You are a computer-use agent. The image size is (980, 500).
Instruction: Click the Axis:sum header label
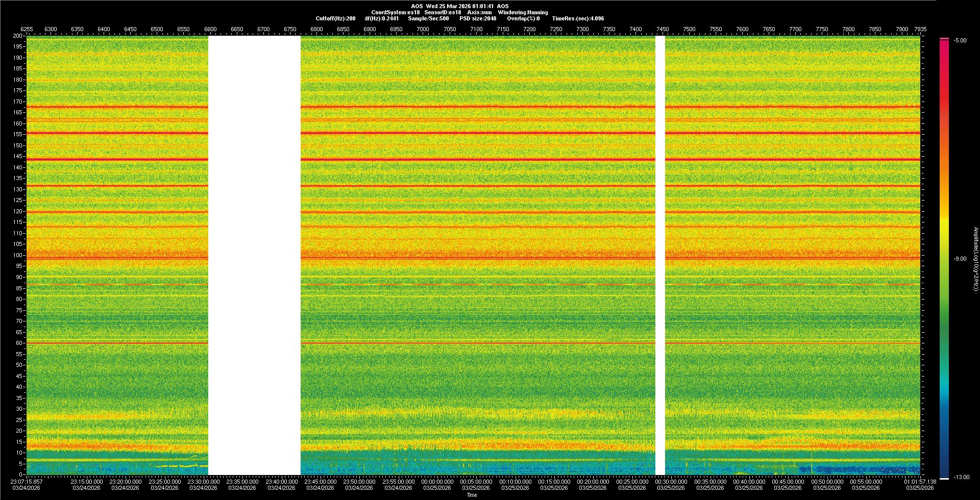pyautogui.click(x=479, y=12)
